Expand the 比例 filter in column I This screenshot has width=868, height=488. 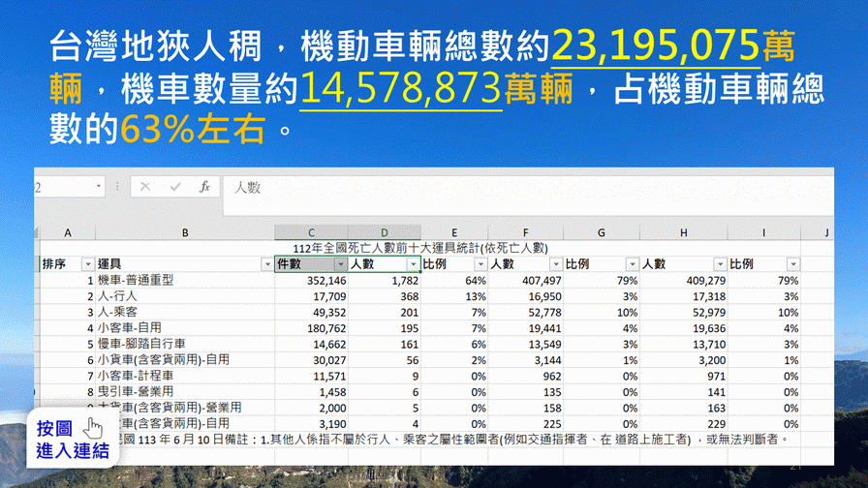(x=793, y=264)
